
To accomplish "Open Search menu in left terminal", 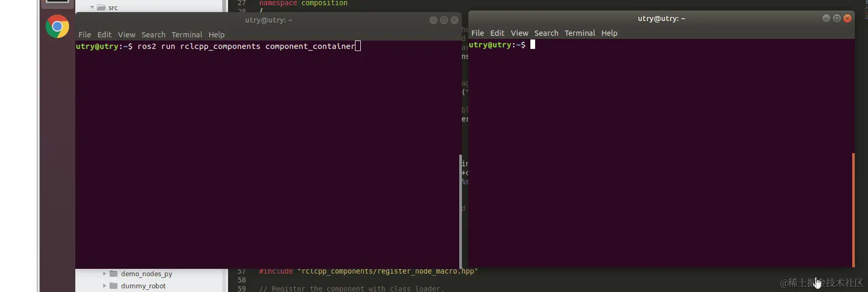I will coord(153,35).
